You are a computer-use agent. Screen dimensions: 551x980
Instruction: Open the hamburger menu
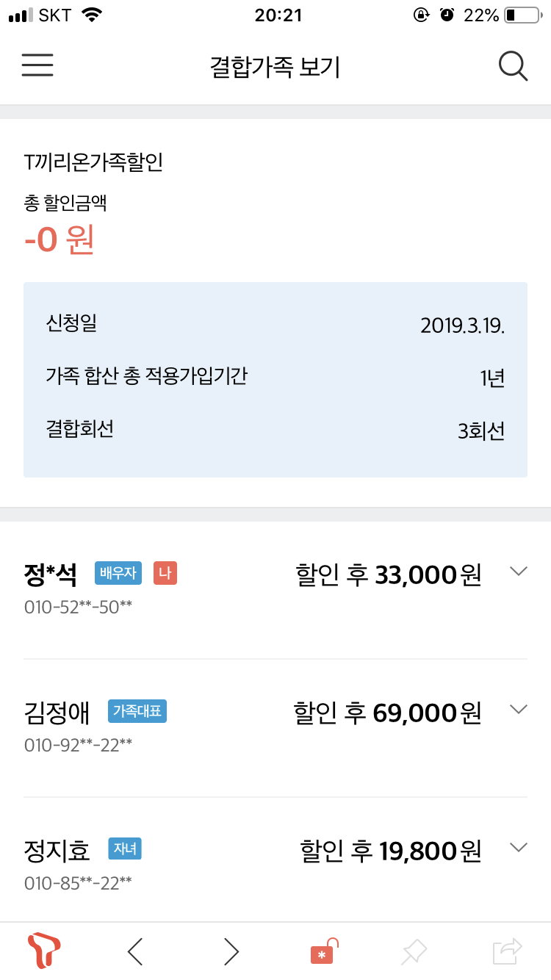pyautogui.click(x=37, y=66)
